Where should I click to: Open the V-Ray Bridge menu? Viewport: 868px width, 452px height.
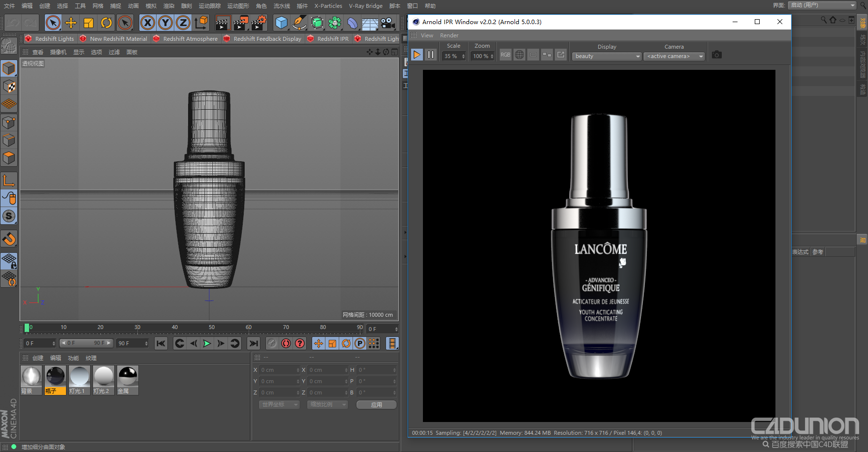(366, 6)
